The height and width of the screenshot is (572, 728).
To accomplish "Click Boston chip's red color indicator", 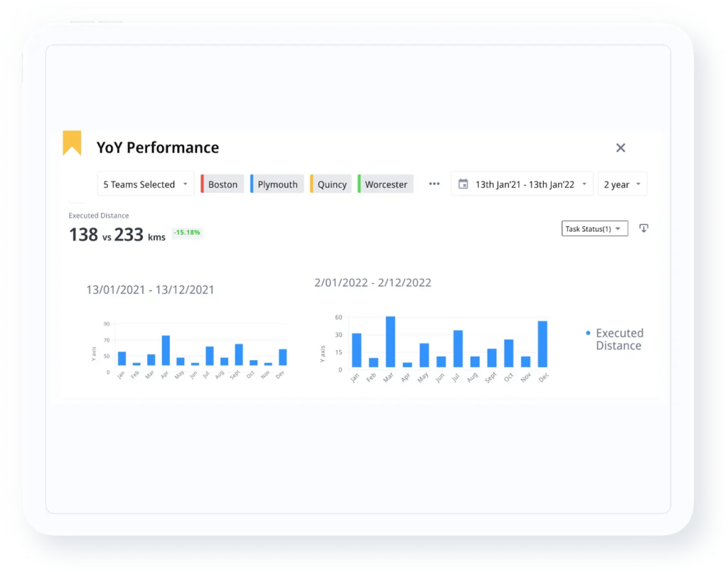I will tap(203, 184).
